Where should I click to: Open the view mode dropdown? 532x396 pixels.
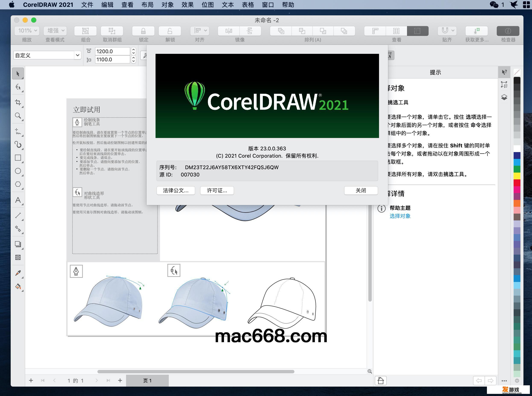[x=55, y=31]
